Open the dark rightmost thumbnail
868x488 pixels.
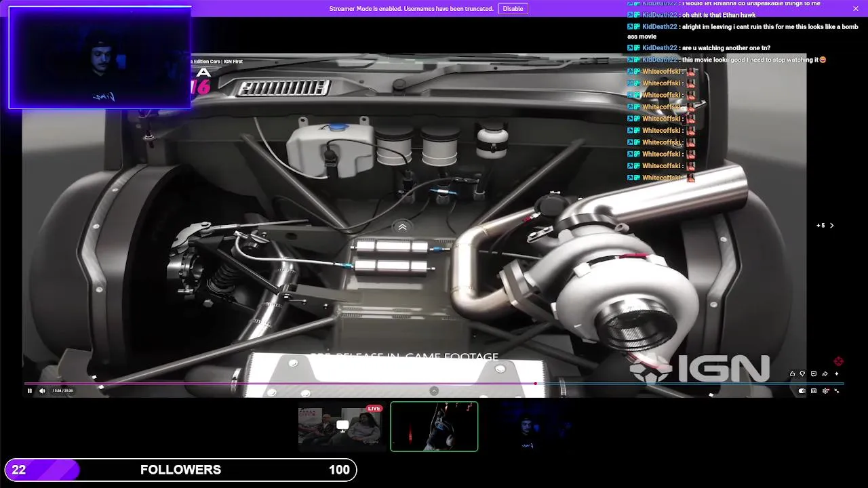point(527,426)
